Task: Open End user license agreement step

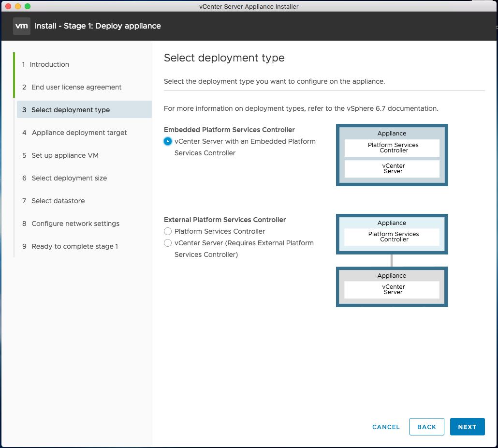Action: 76,87
